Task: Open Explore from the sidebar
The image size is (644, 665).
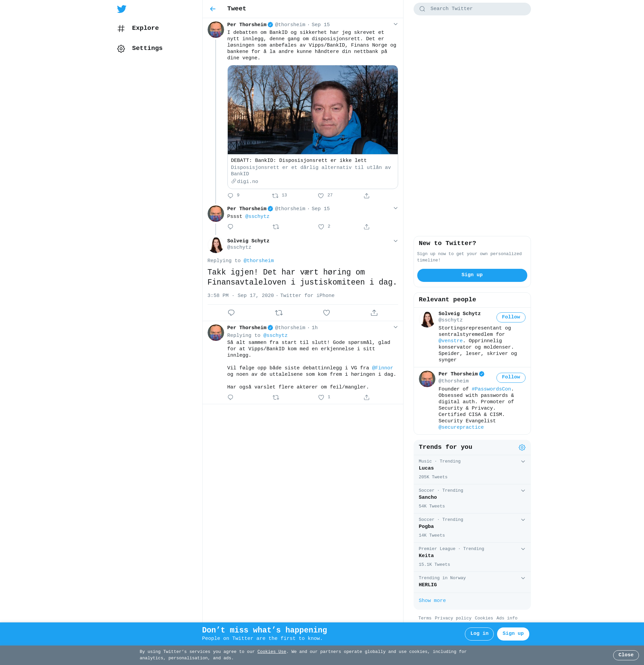Action: 138,28
